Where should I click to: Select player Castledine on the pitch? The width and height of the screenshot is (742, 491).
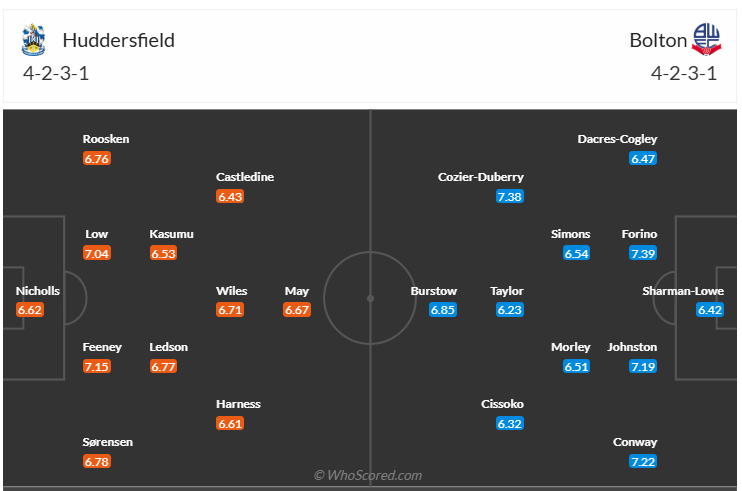(245, 177)
